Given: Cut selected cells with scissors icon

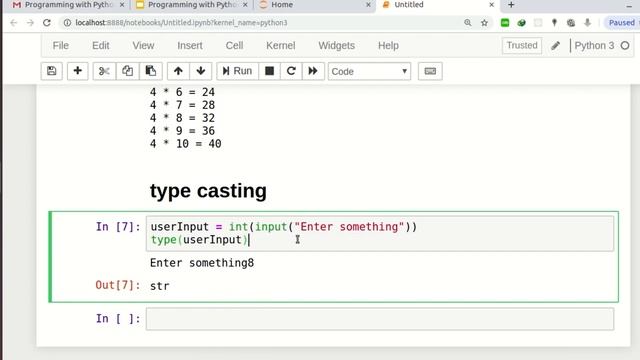Looking at the screenshot, I should [104, 71].
